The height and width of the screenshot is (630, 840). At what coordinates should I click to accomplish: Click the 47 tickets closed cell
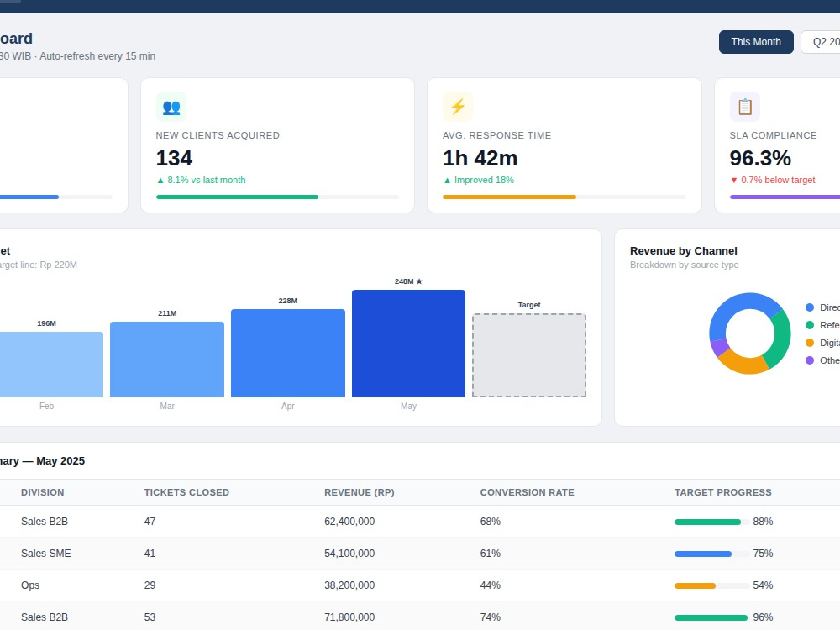tap(150, 522)
